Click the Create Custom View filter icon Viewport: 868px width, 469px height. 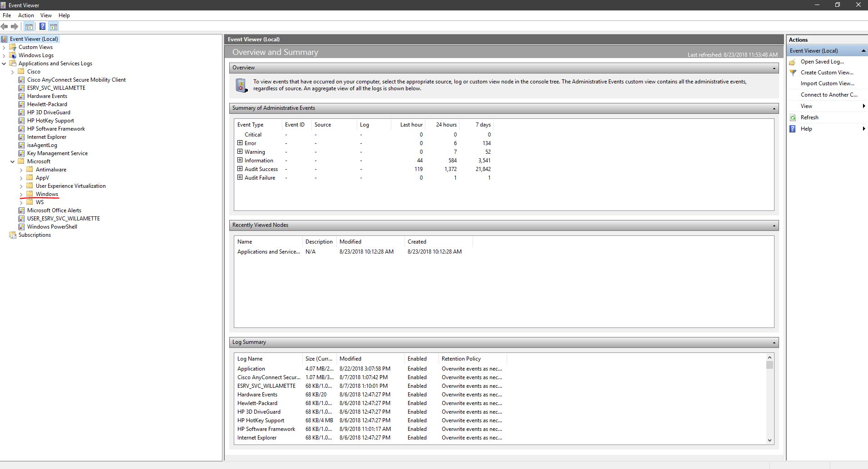pyautogui.click(x=793, y=73)
